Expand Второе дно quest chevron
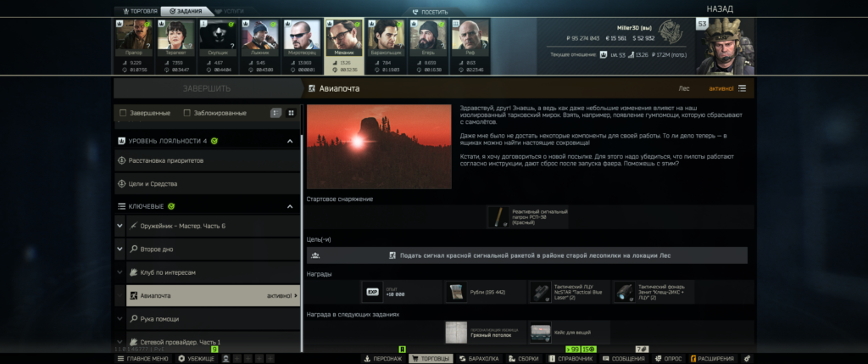The height and width of the screenshot is (364, 868). [120, 249]
